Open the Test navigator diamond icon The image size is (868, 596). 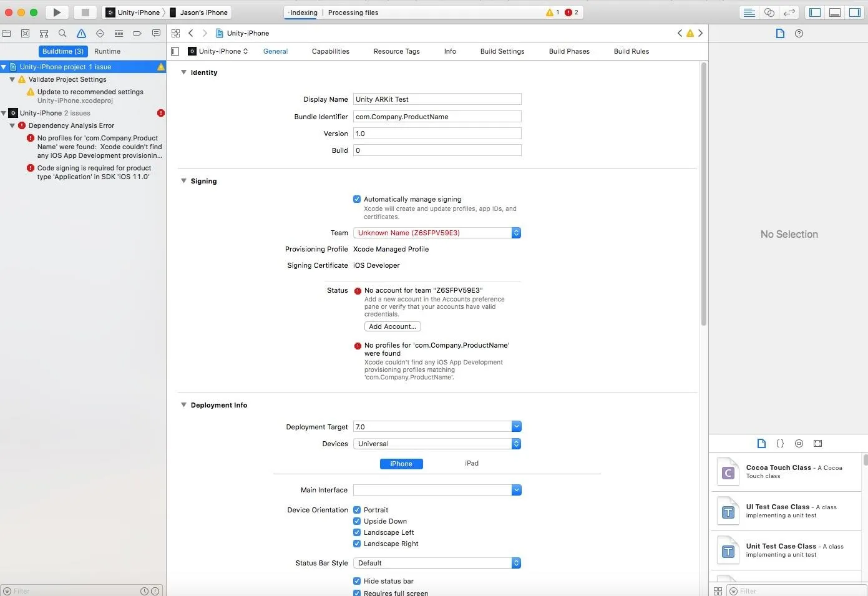click(x=100, y=33)
